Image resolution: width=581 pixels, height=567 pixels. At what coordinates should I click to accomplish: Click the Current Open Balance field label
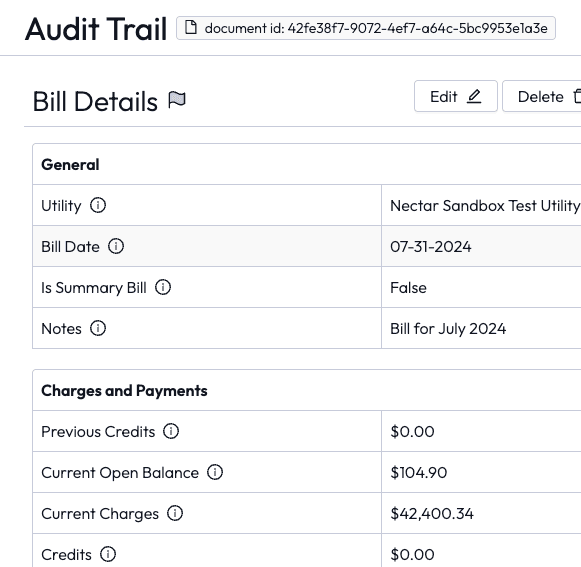tap(120, 472)
